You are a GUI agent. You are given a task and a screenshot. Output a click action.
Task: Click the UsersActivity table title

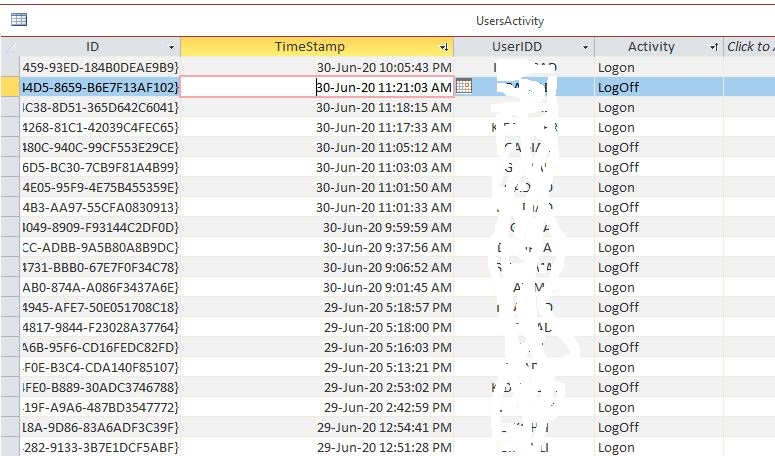click(x=510, y=21)
